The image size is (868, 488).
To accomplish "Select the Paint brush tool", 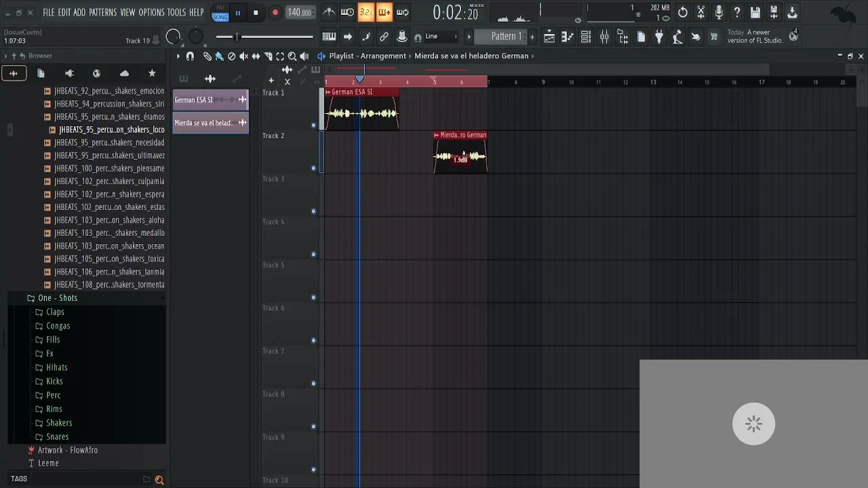I will tap(219, 56).
